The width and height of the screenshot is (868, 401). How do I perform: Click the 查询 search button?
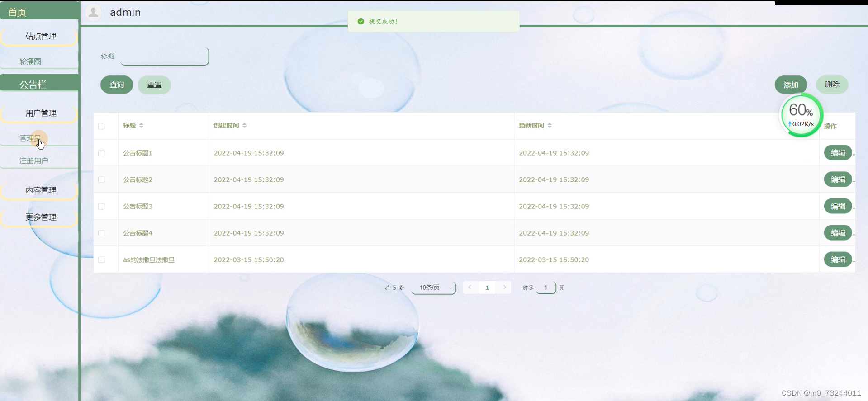click(117, 85)
